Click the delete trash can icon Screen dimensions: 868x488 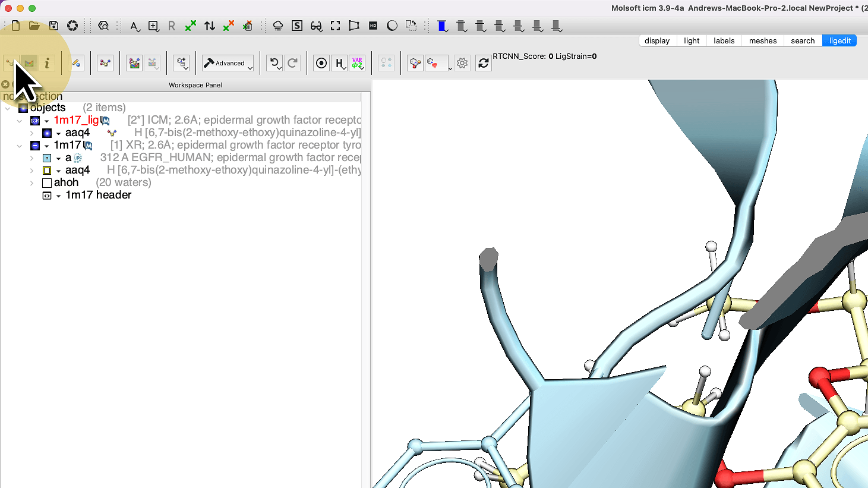pos(248,26)
